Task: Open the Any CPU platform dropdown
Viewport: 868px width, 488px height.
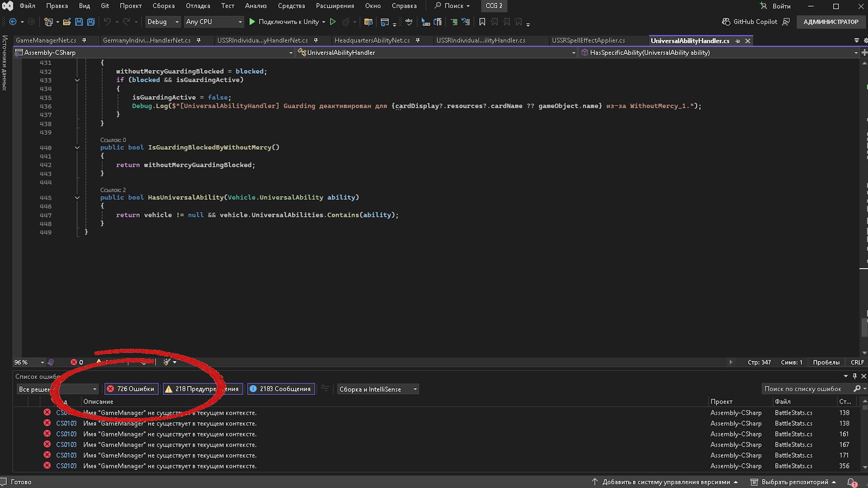Action: [214, 22]
